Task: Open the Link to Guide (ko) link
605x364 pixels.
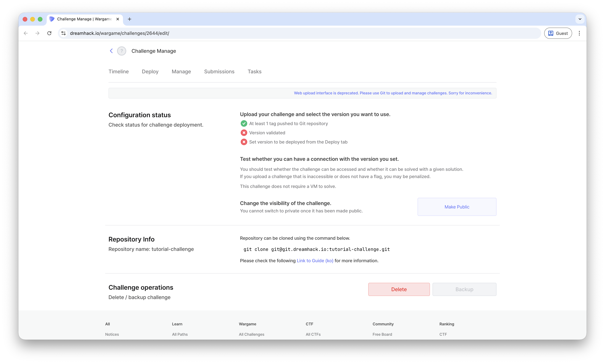Action: click(x=315, y=261)
